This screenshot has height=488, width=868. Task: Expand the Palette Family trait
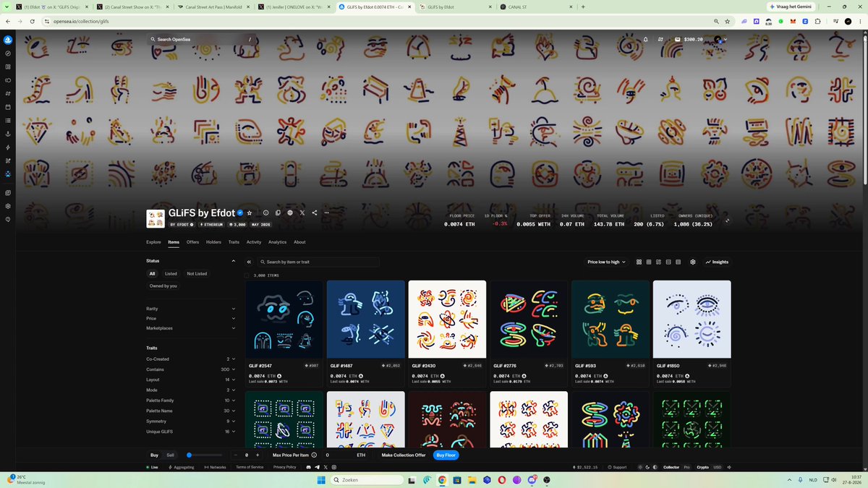pyautogui.click(x=191, y=401)
